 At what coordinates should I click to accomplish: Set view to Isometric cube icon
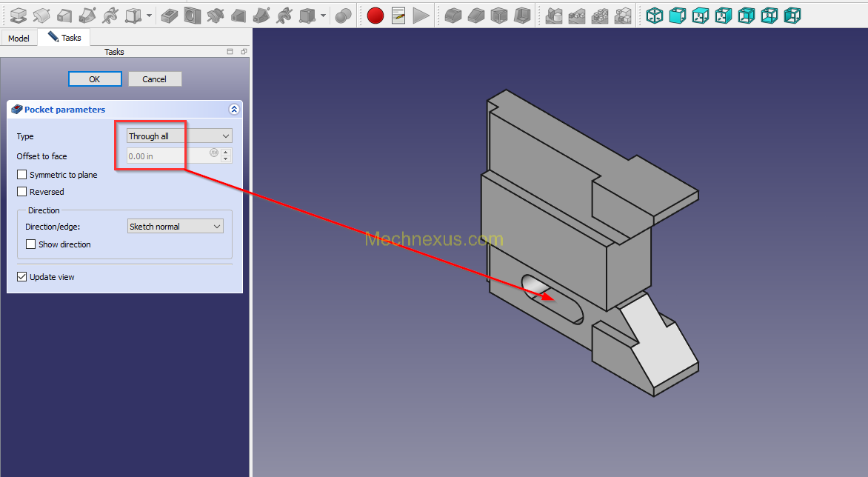(654, 16)
